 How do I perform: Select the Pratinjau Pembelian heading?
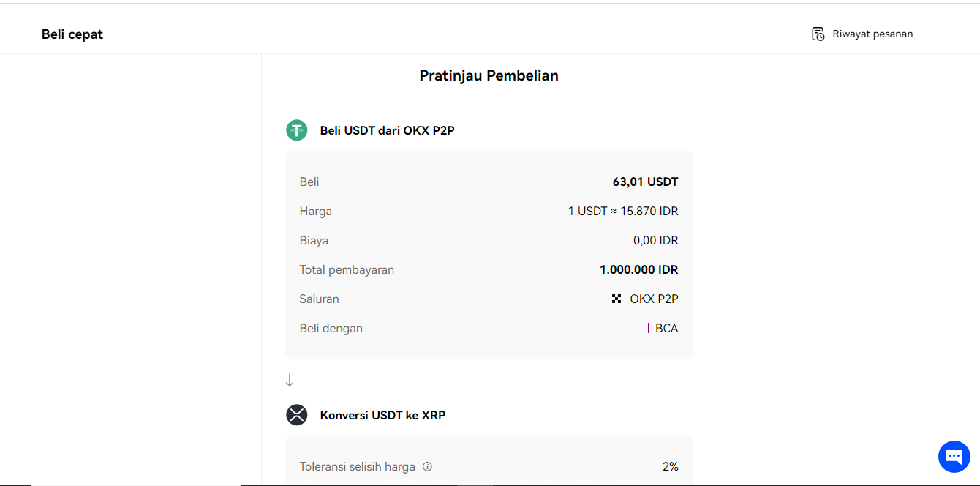[x=489, y=75]
